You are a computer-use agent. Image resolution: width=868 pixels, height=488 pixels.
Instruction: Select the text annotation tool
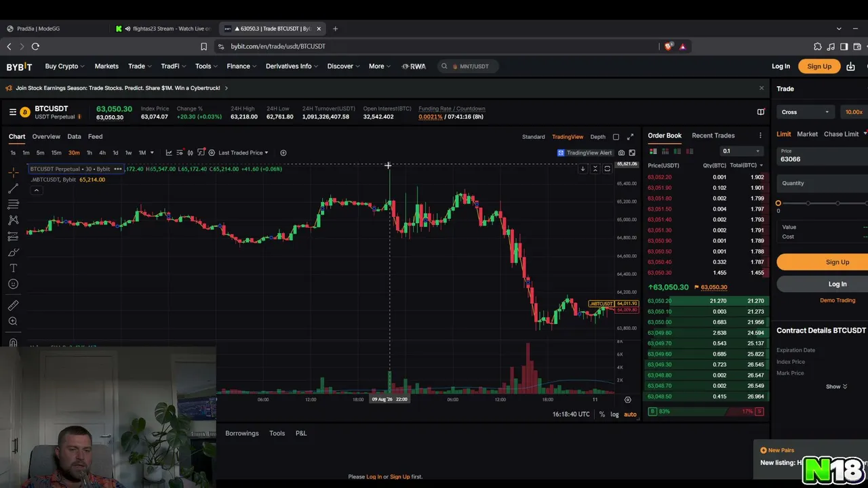[13, 268]
